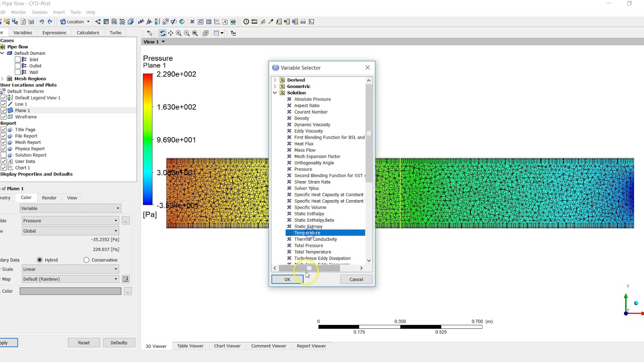
Task: Click OK in the Variable Selector
Action: coord(287,280)
